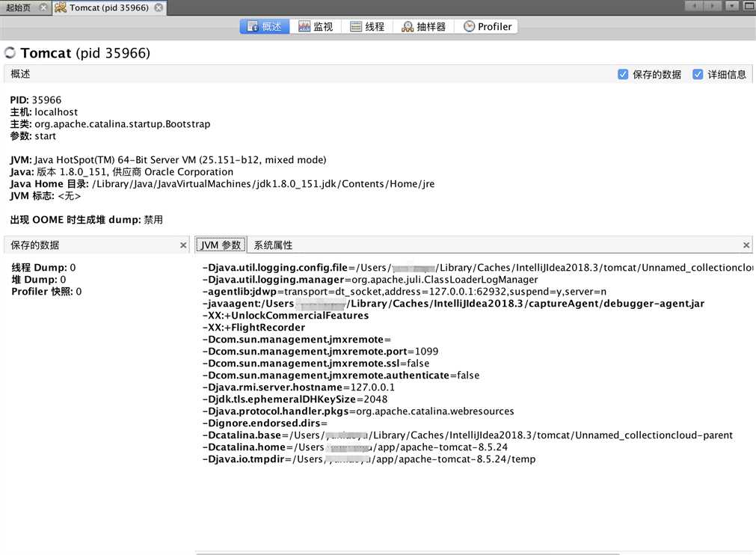756x555 pixels.
Task: Click the Tomcat application icon in tab
Action: [61, 7]
